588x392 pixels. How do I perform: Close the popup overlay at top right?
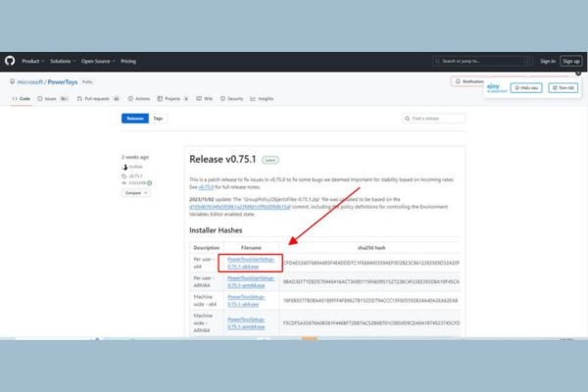tap(578, 73)
